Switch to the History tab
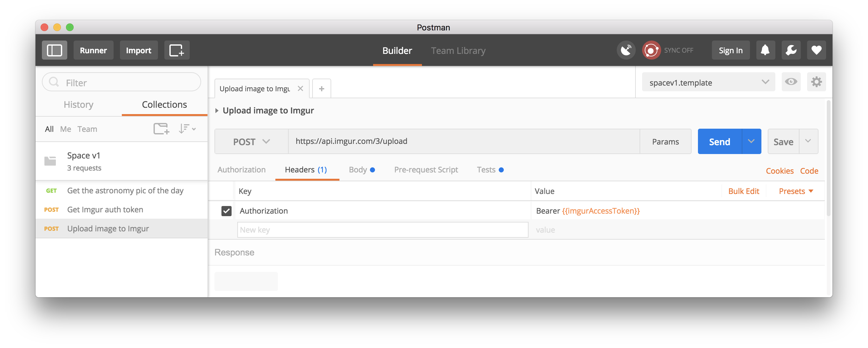The height and width of the screenshot is (348, 868). pyautogui.click(x=78, y=105)
